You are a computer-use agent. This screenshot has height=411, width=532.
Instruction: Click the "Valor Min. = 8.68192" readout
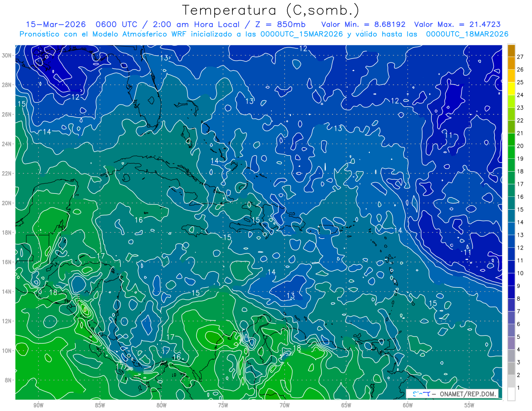[364, 24]
